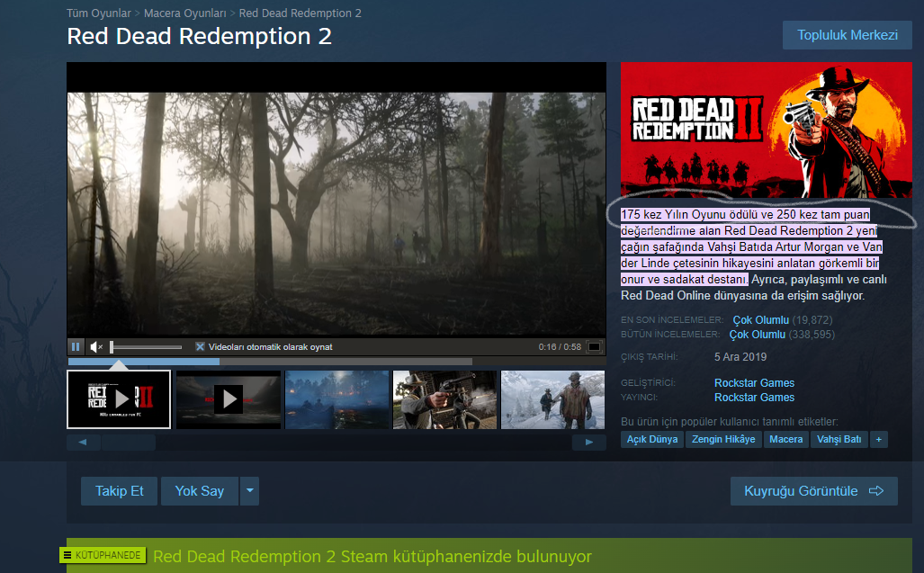
Task: Click the Takip Et button
Action: pos(119,491)
